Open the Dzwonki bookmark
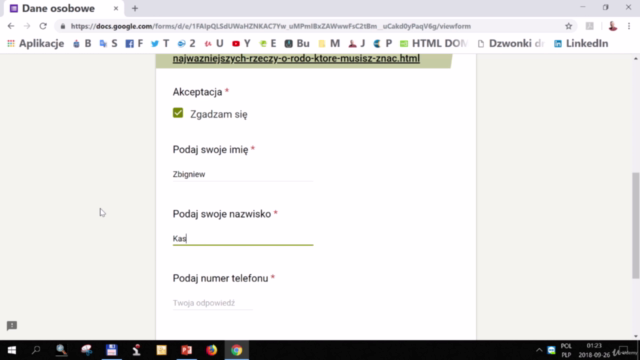Screen dimensions: 640x360 [x=511, y=43]
